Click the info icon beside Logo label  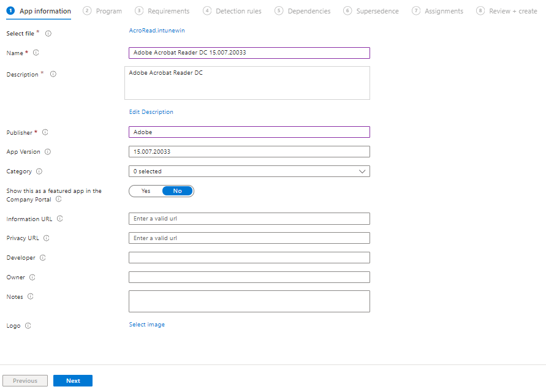tap(28, 326)
